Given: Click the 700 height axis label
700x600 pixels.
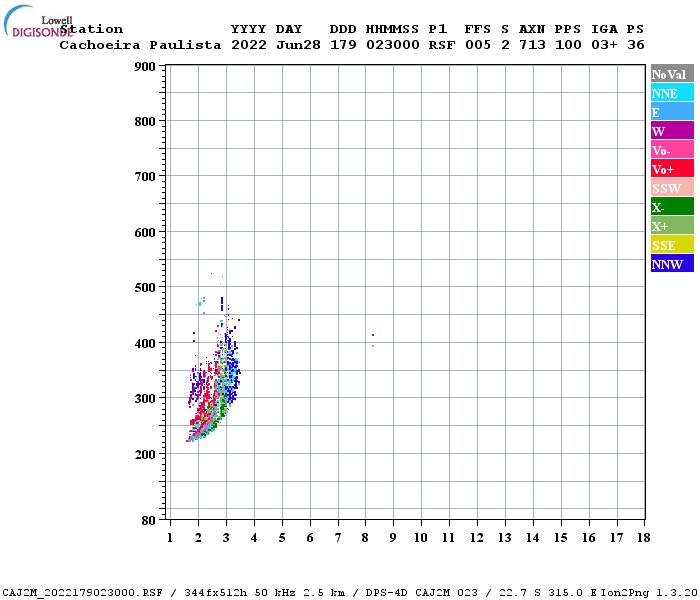Looking at the screenshot, I should point(145,177).
